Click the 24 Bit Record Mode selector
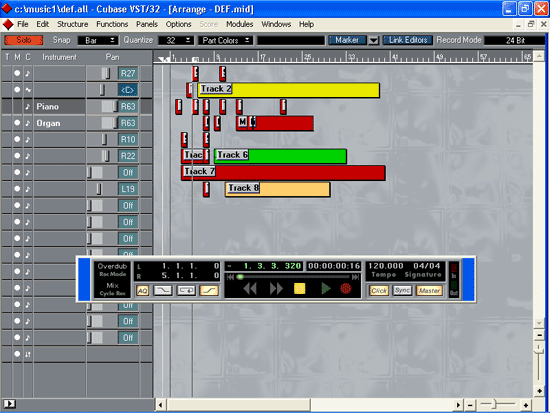The height and width of the screenshot is (413, 550). pos(515,40)
